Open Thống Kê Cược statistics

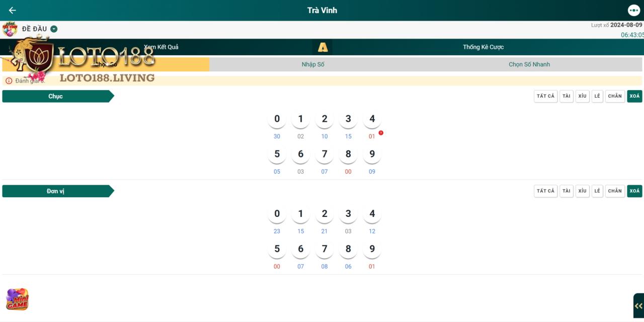point(483,47)
